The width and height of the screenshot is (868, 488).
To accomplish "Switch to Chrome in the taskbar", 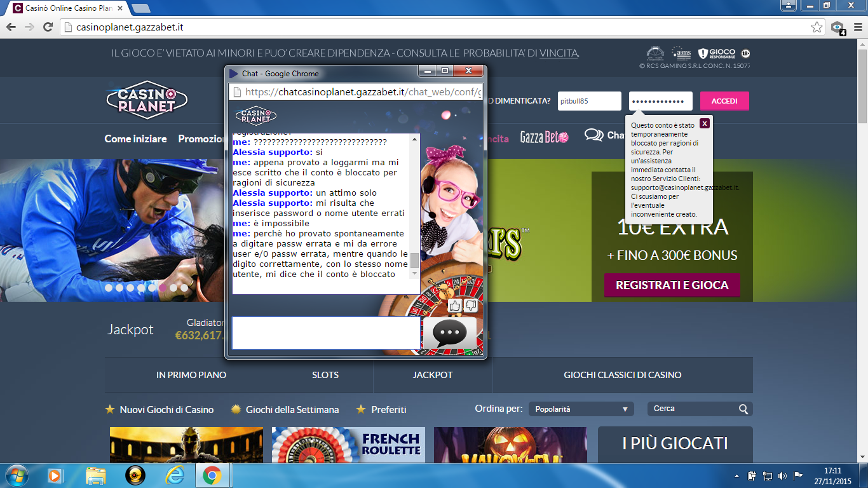I will tap(212, 475).
